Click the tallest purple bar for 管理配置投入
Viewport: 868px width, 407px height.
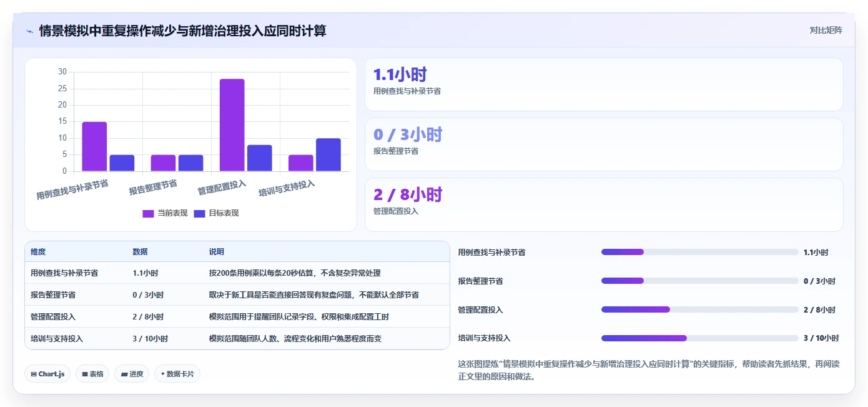click(x=232, y=125)
